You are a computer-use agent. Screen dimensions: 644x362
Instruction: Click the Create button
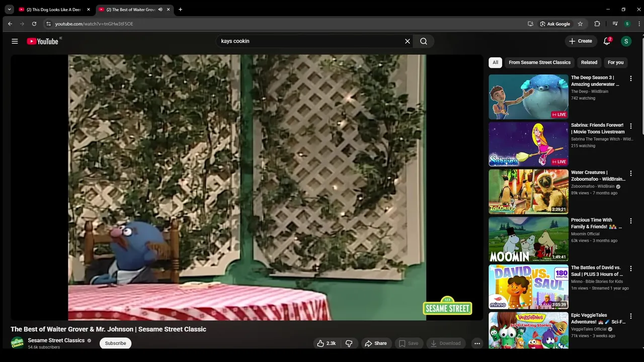pyautogui.click(x=581, y=41)
